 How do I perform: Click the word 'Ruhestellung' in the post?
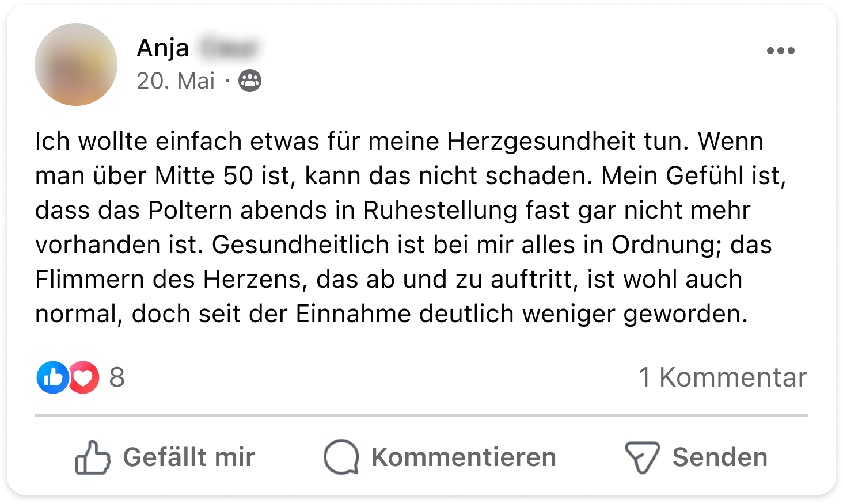[x=441, y=211]
